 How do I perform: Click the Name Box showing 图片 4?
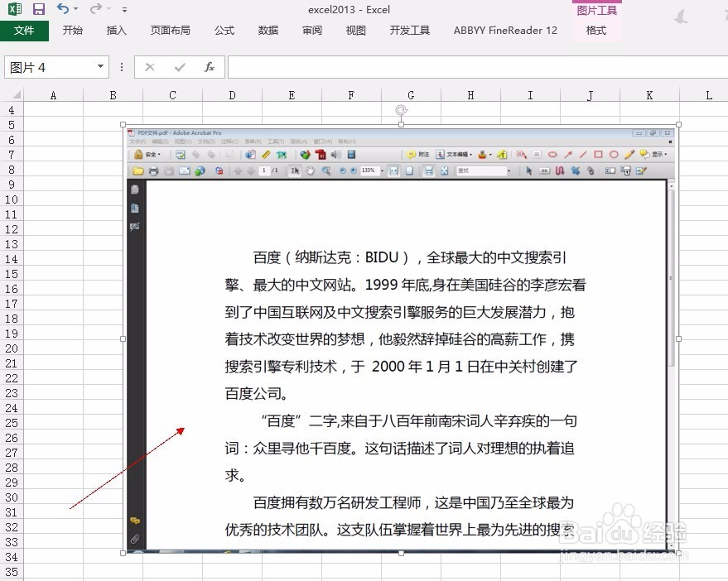point(51,67)
